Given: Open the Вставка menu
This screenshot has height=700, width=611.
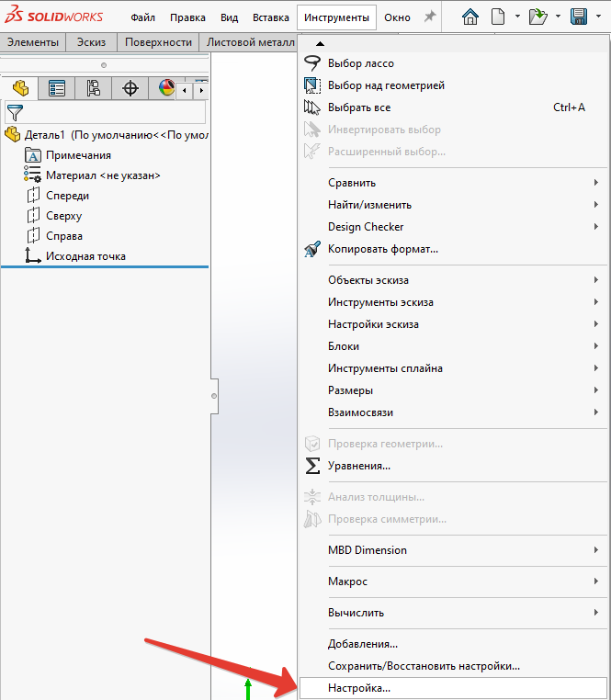Looking at the screenshot, I should pyautogui.click(x=271, y=17).
